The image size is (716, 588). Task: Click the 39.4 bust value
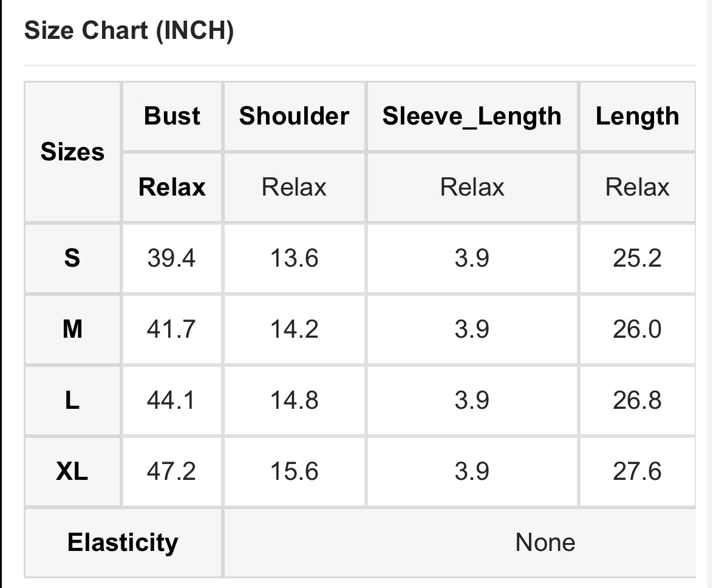(x=171, y=258)
